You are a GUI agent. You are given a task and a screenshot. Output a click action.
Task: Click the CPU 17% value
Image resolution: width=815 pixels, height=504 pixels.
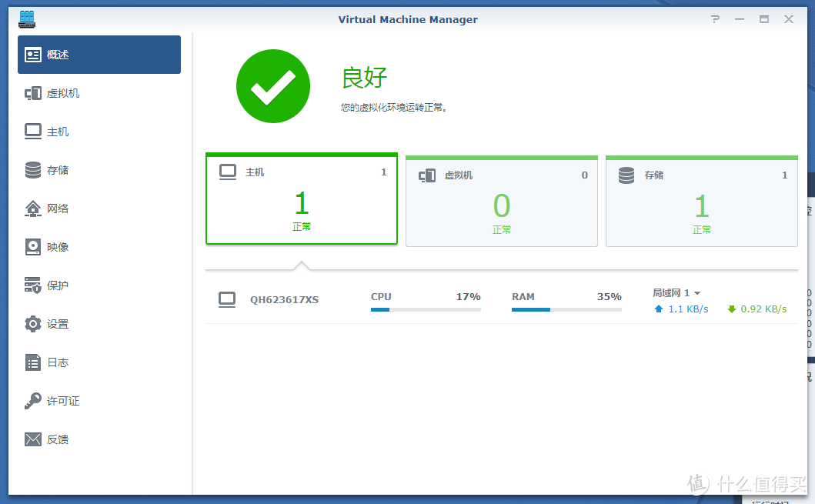pyautogui.click(x=469, y=297)
